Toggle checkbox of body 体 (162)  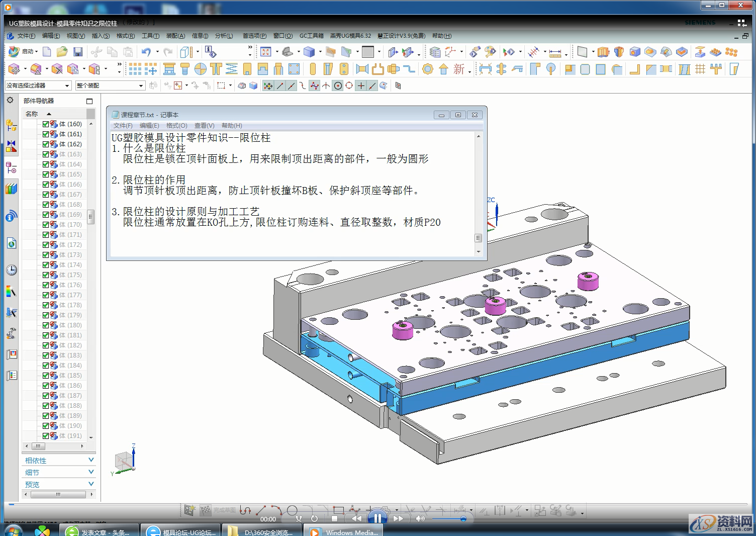46,144
